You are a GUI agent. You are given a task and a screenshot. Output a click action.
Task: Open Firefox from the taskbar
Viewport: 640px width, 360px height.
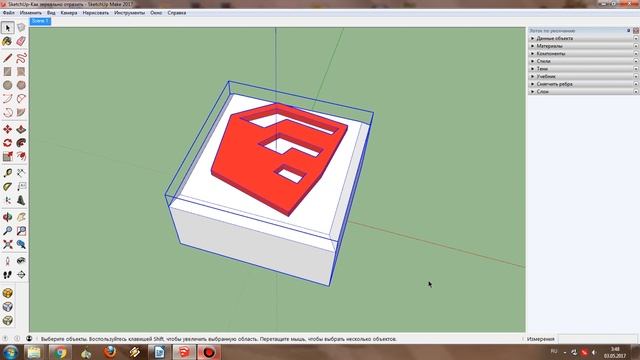pos(110,352)
